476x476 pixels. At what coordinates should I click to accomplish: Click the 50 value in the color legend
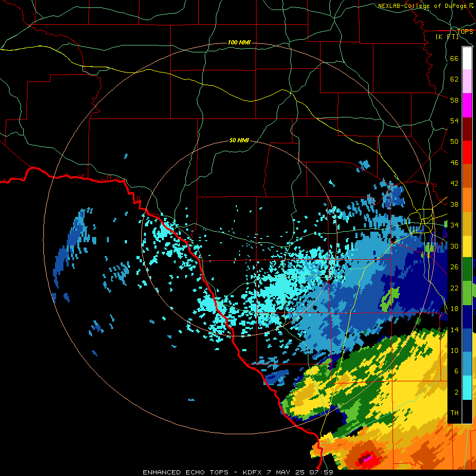click(454, 142)
